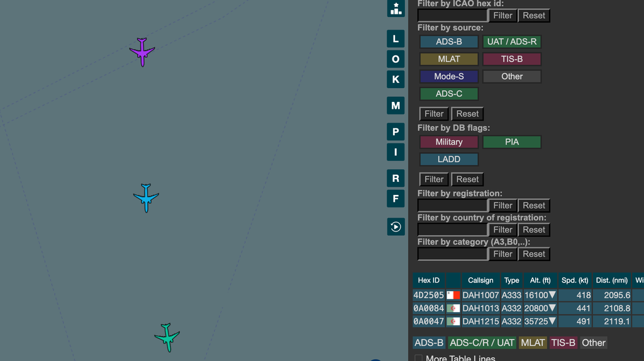Click hex ID 4D2505 cell
Screen dimensions: 644x361
pos(429,296)
